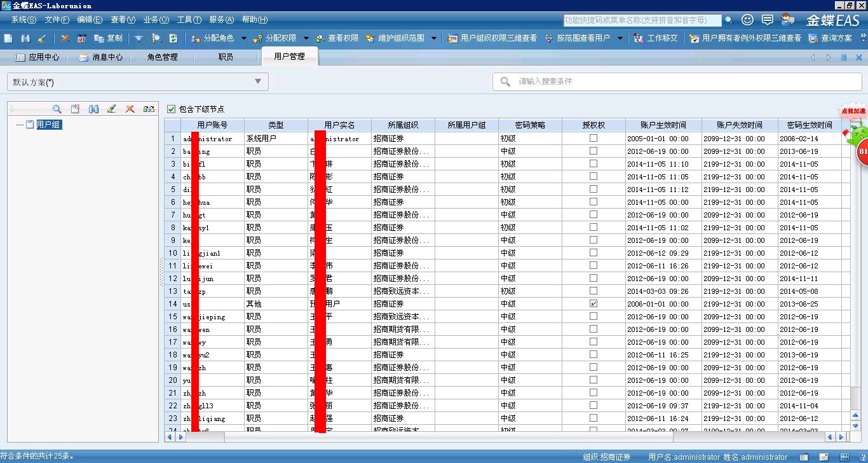Click previous tab arrow in tab bar
The width and height of the screenshot is (868, 463).
[813, 57]
